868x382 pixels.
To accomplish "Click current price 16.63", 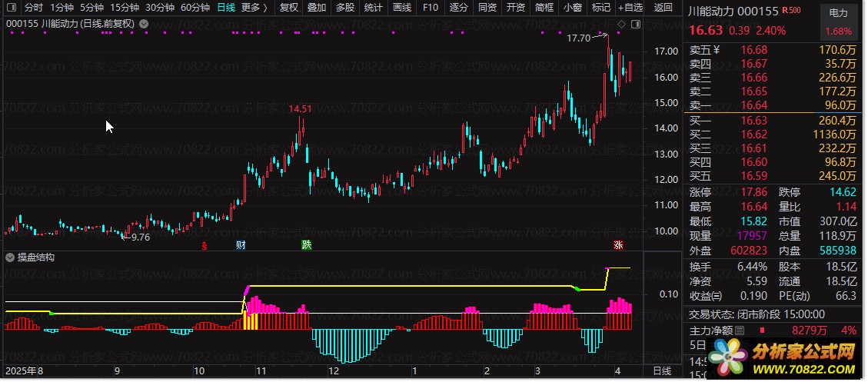I will click(705, 31).
